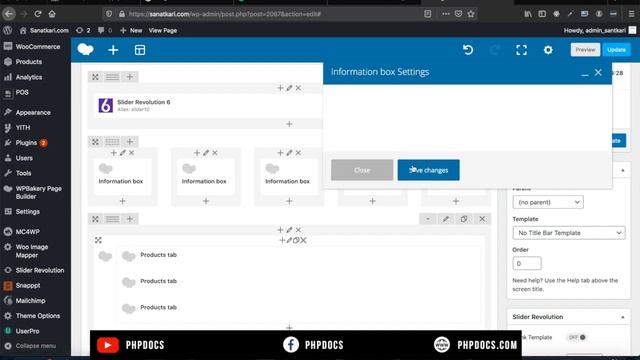Close the Information box Settings panel
This screenshot has width=640, height=360.
(598, 73)
